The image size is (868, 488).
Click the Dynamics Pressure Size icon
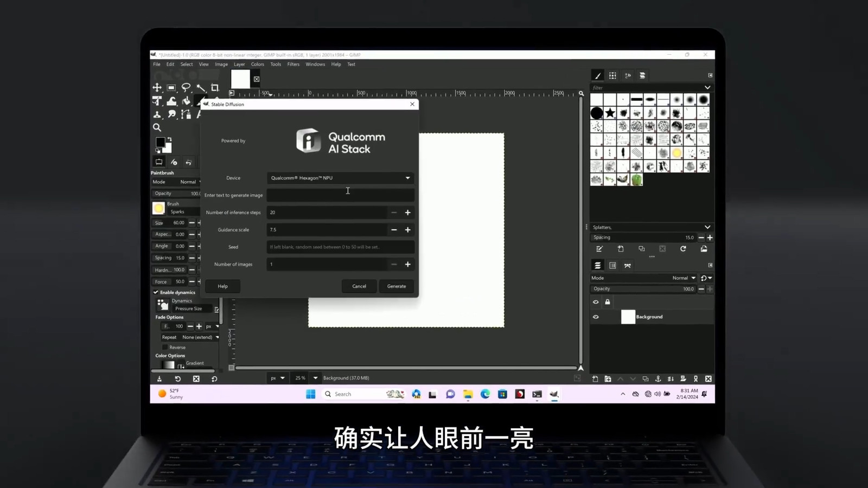click(162, 305)
